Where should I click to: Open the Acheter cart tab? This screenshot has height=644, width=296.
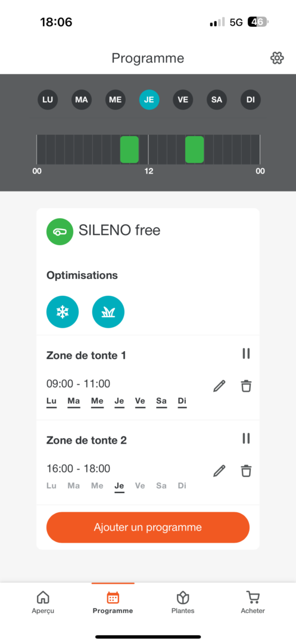[x=253, y=602]
